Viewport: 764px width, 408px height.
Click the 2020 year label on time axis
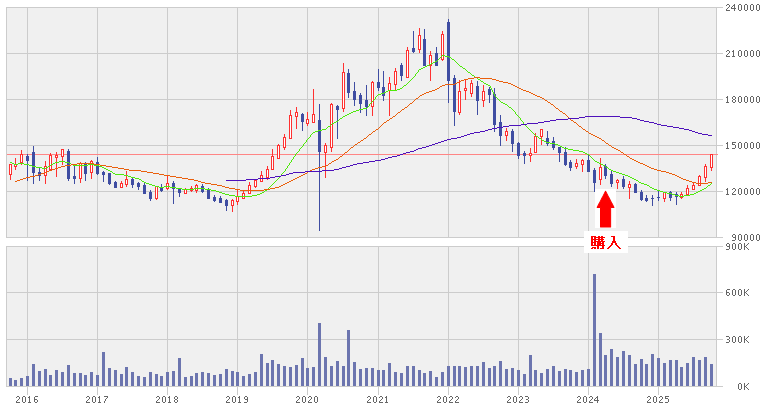[307, 399]
